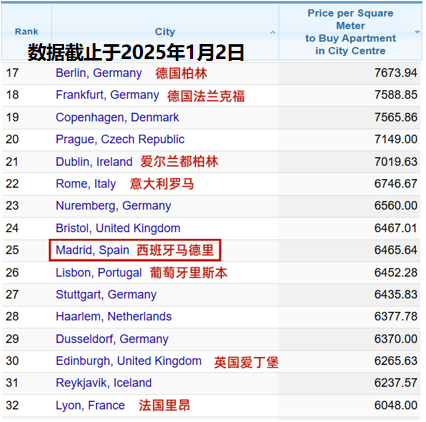Click the City column header
Image resolution: width=426 pixels, height=422 pixels.
[165, 32]
